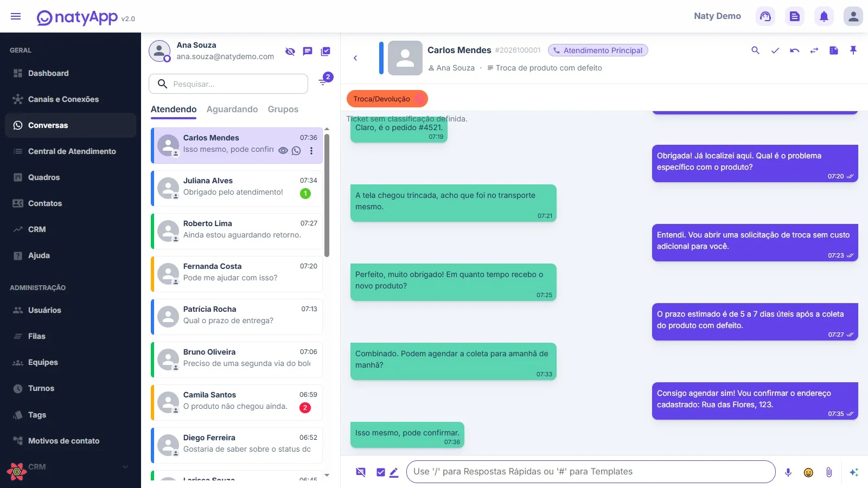Viewport: 868px width, 488px height.
Task: Open the conversation filter icon with badge 2
Action: (324, 81)
